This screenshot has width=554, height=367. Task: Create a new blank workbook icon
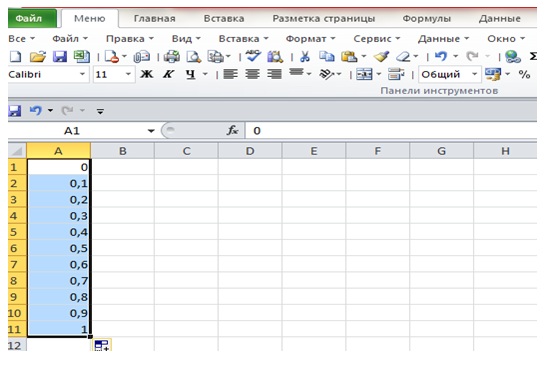[15, 57]
